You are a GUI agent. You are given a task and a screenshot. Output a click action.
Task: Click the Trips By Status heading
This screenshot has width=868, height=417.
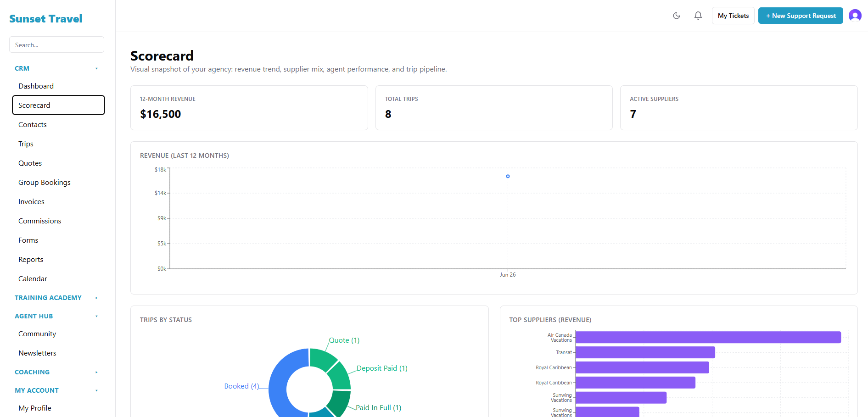[x=166, y=320]
